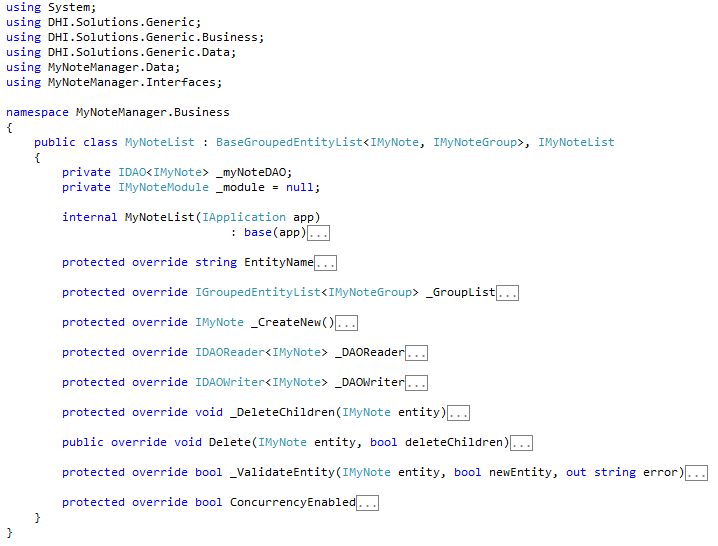This screenshot has height=546, width=718.
Task: Expand the _CreateNew() method body
Action: (346, 323)
